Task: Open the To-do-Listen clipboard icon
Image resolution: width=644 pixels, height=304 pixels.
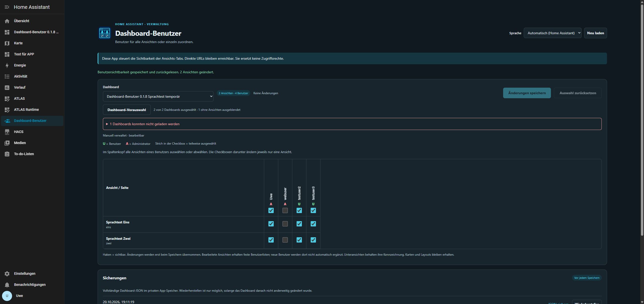Action: pyautogui.click(x=7, y=154)
